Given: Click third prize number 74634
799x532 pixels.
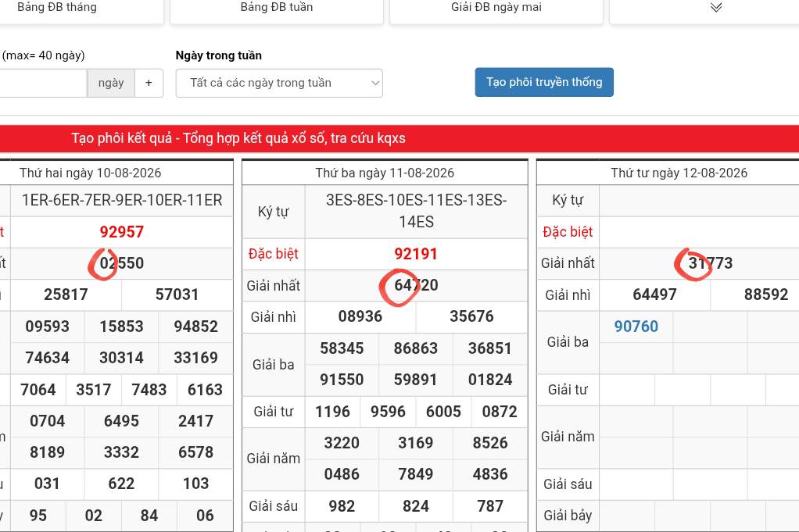Looking at the screenshot, I should pyautogui.click(x=48, y=358).
